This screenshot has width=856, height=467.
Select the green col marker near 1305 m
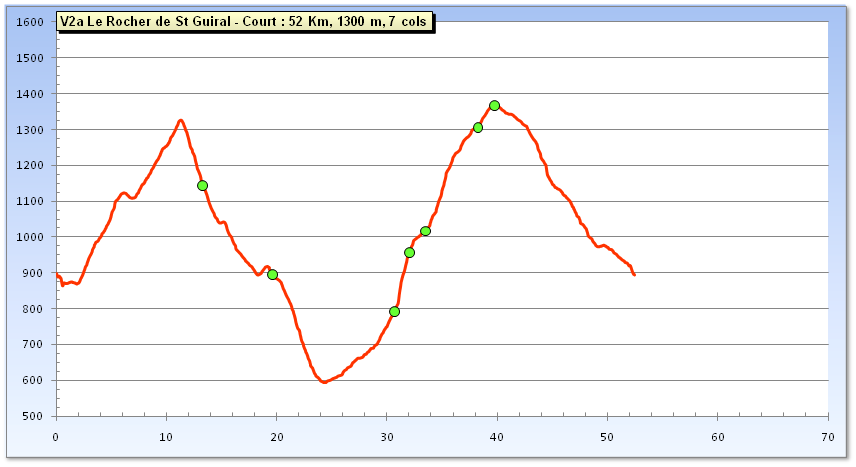pyautogui.click(x=478, y=128)
